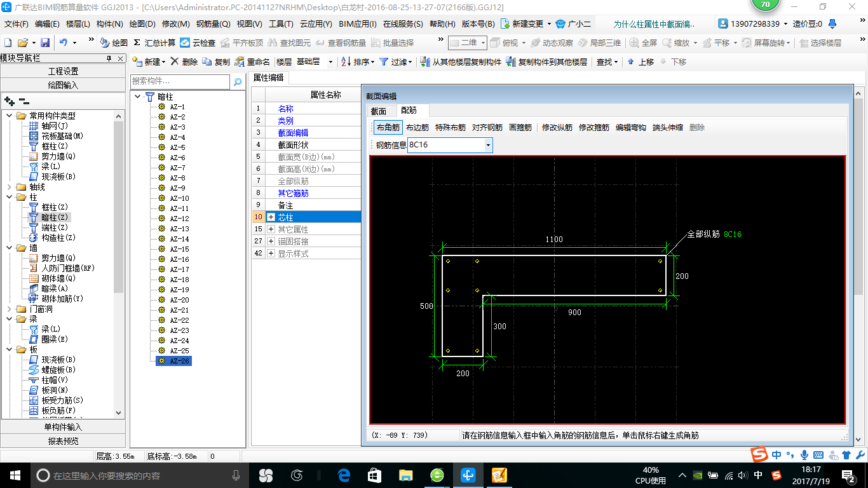Screen dimensions: 868x488
Task: Open 过滤 filter dropdown
Action: click(396, 62)
